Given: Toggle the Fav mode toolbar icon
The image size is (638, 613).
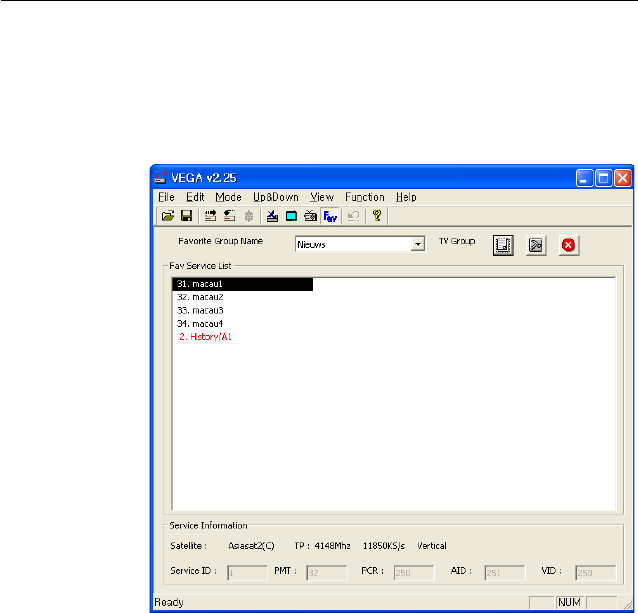Looking at the screenshot, I should coord(330,216).
